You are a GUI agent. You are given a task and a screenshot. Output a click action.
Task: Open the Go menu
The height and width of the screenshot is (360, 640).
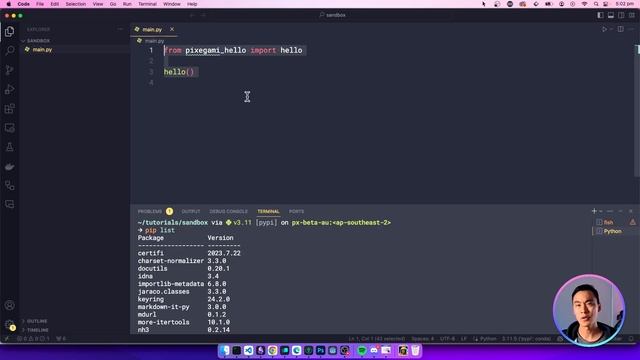tap(113, 4)
